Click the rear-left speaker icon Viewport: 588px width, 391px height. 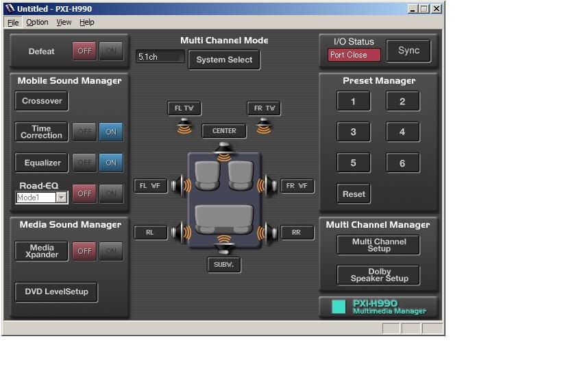pos(182,233)
